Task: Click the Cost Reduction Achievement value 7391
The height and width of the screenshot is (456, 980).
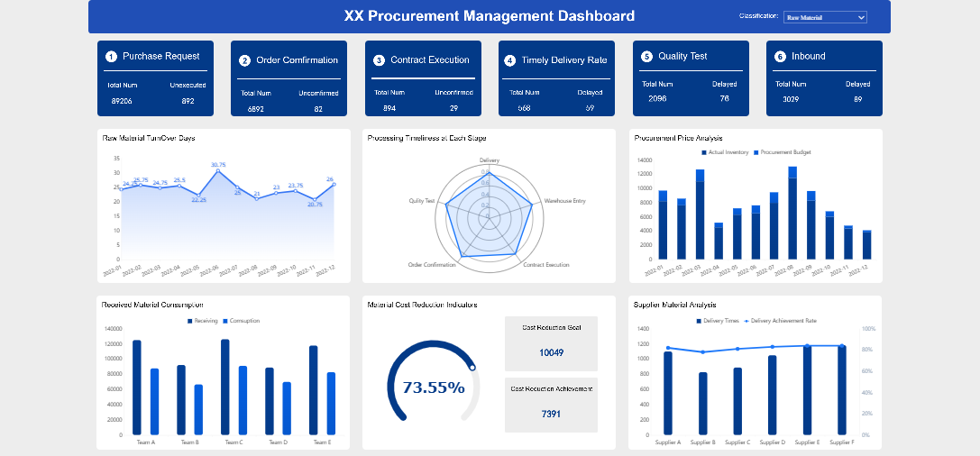Action: (551, 414)
